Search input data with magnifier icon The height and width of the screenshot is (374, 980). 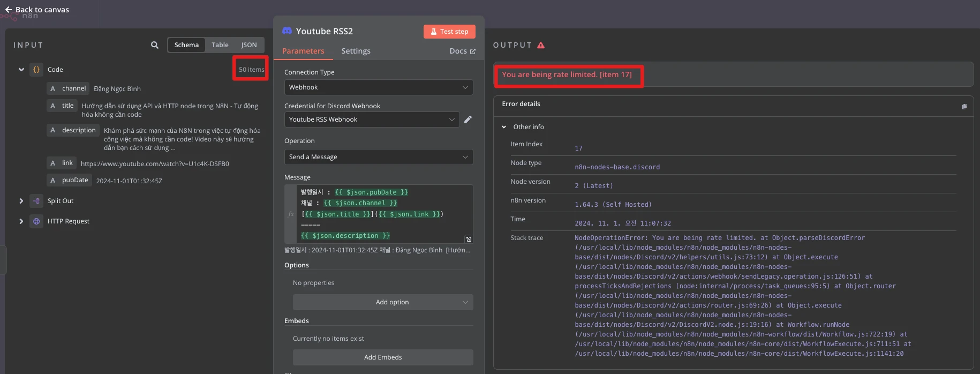[x=155, y=45]
